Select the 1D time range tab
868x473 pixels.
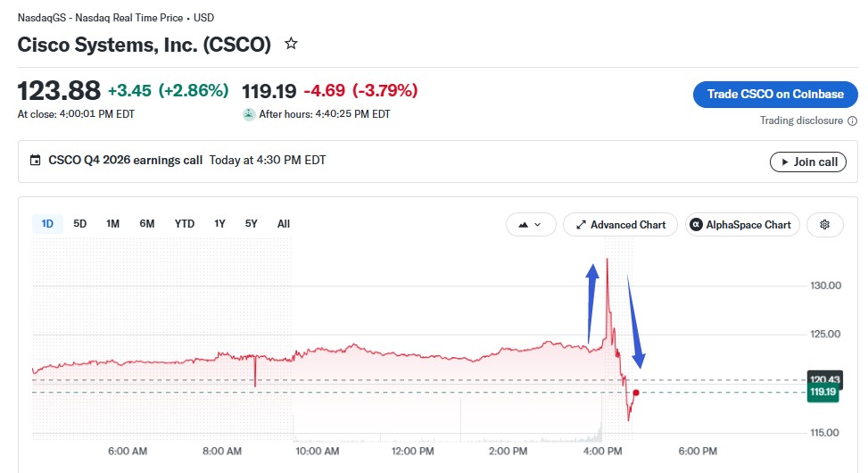pos(47,224)
